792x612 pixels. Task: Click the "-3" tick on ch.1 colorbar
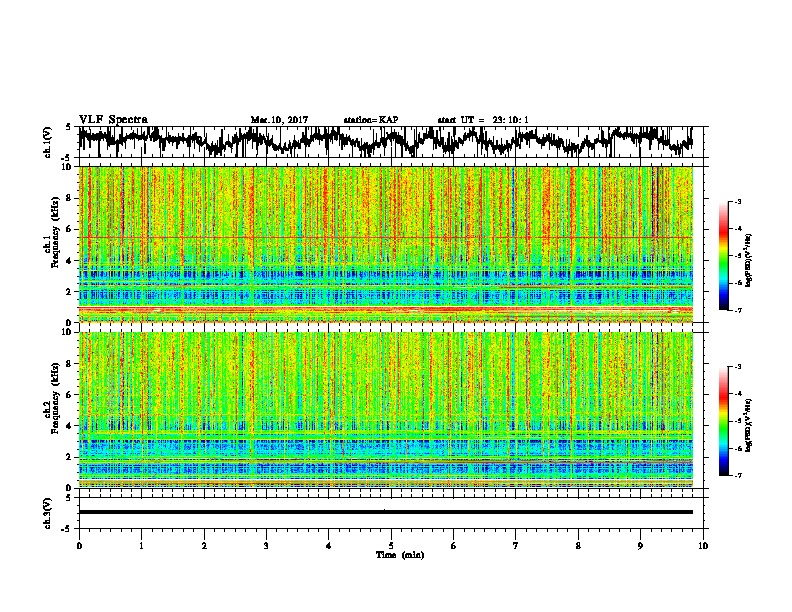click(737, 202)
